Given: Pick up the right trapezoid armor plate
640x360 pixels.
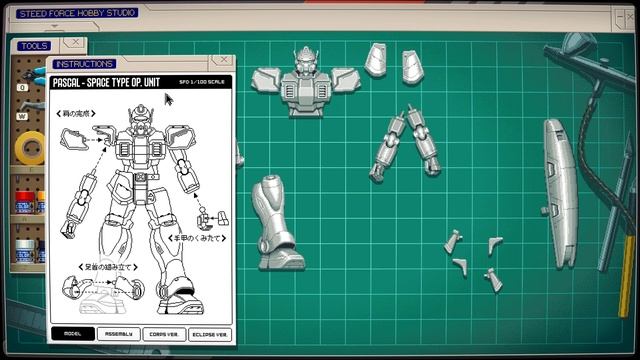Looking at the screenshot, I should pos(413,67).
